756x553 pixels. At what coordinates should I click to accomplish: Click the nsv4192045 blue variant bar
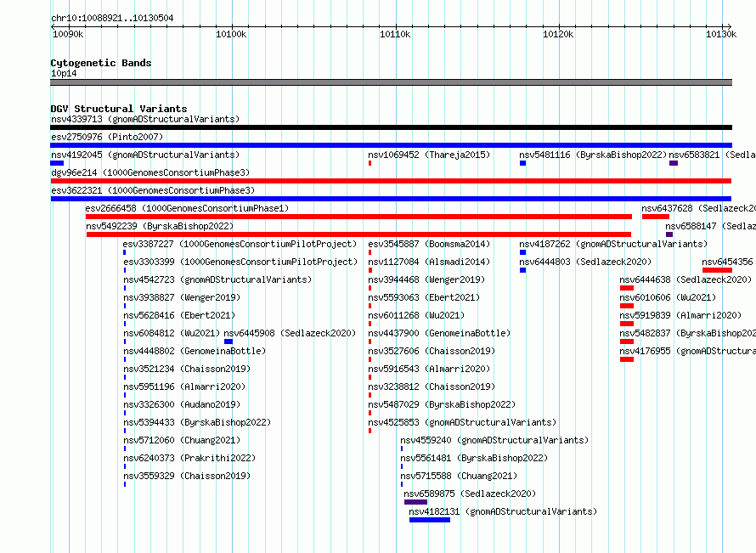click(x=57, y=163)
